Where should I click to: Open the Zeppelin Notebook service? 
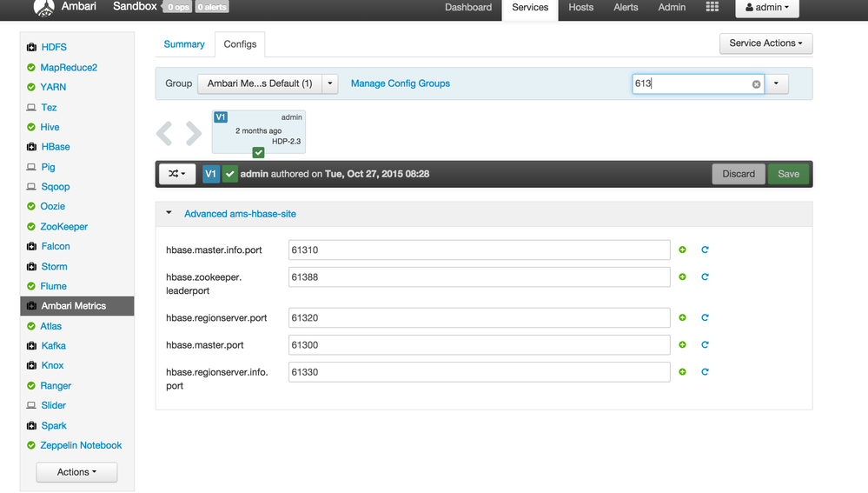click(x=81, y=445)
